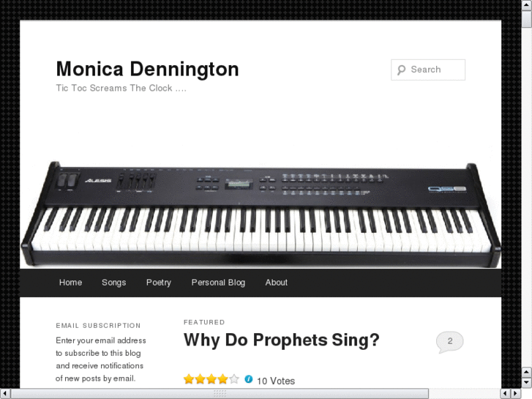Open the Poetry section
Screen dimensions: 532x399
(x=159, y=283)
